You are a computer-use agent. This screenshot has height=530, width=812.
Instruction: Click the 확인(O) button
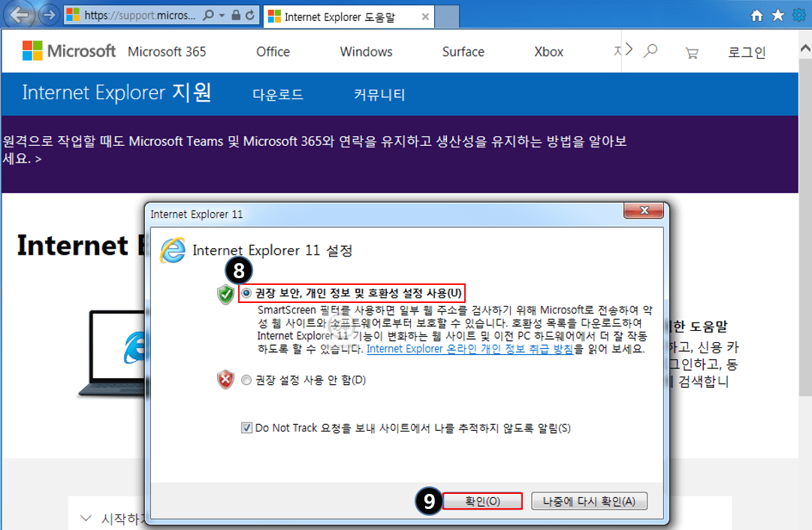pyautogui.click(x=483, y=501)
